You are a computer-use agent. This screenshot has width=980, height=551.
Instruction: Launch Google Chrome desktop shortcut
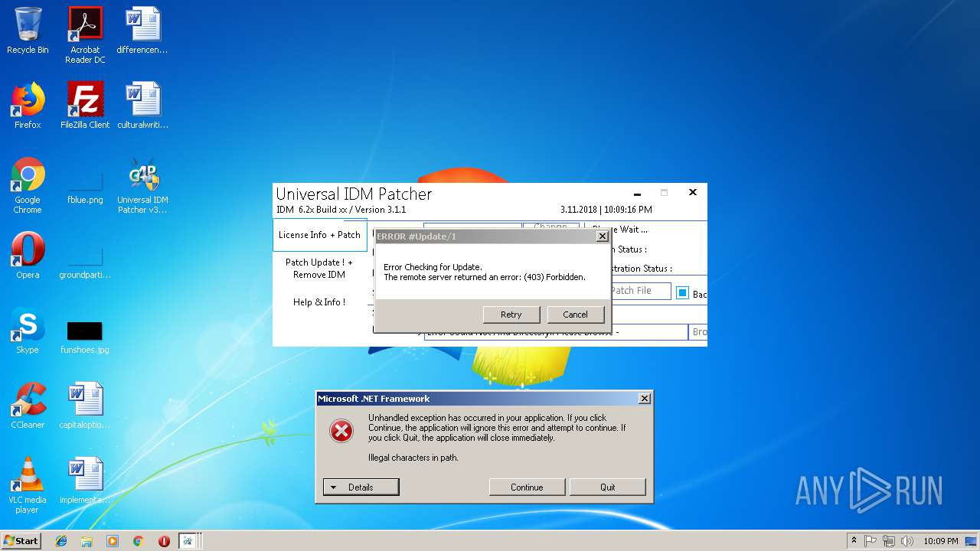[x=28, y=185]
